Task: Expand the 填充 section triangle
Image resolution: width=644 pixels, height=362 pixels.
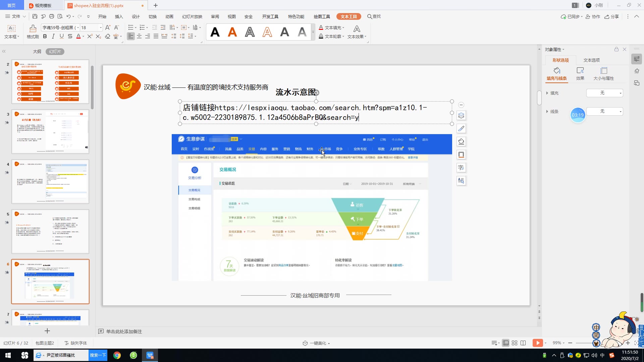Action: 547,93
